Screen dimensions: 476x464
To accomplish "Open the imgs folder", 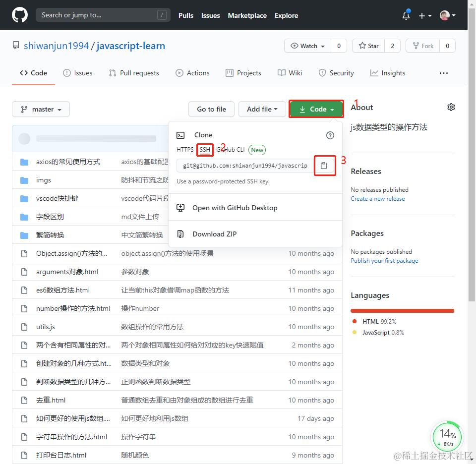I will coord(44,180).
